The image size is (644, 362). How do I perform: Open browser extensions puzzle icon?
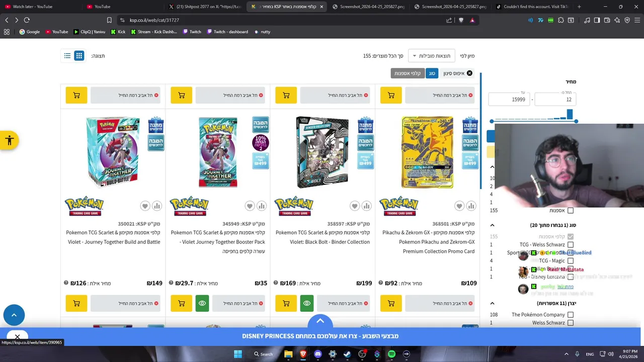point(561,20)
